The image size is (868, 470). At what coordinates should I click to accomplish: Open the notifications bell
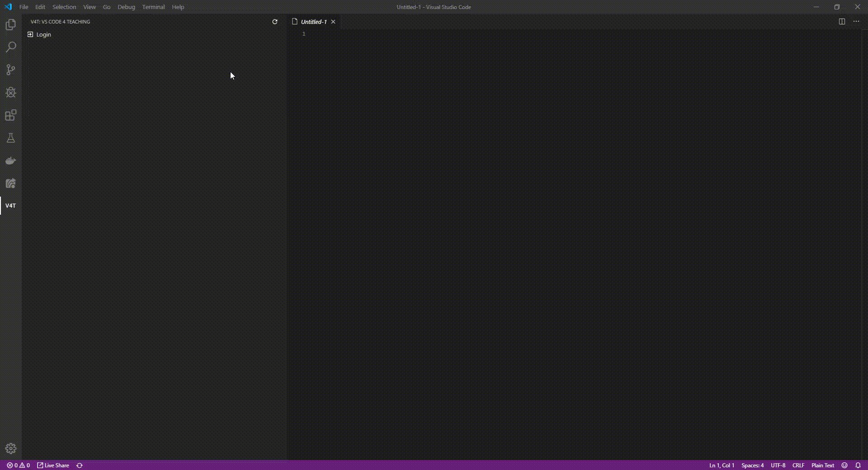858,465
